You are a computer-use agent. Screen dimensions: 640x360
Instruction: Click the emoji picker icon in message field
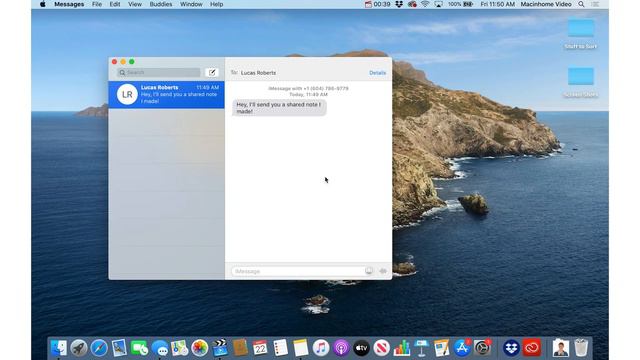(369, 271)
